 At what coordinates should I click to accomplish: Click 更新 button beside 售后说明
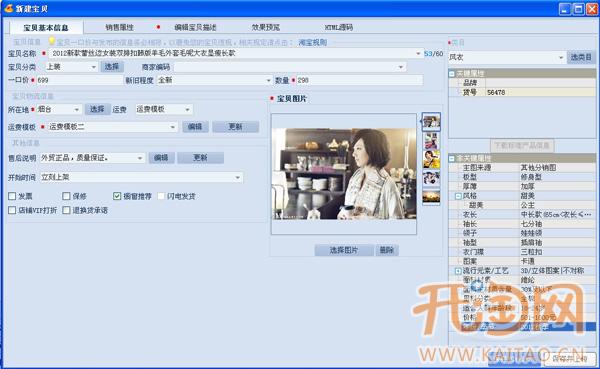[201, 158]
